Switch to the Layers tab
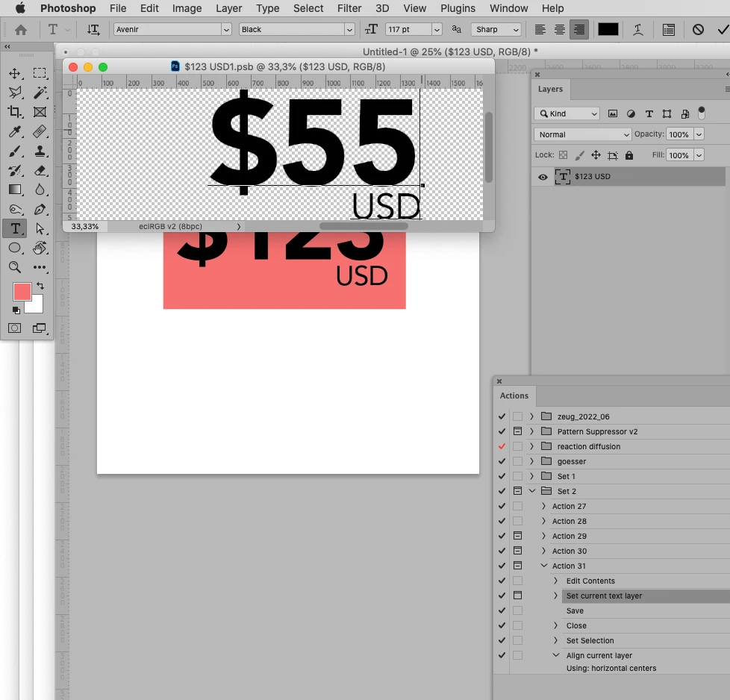This screenshot has width=730, height=700. (550, 89)
